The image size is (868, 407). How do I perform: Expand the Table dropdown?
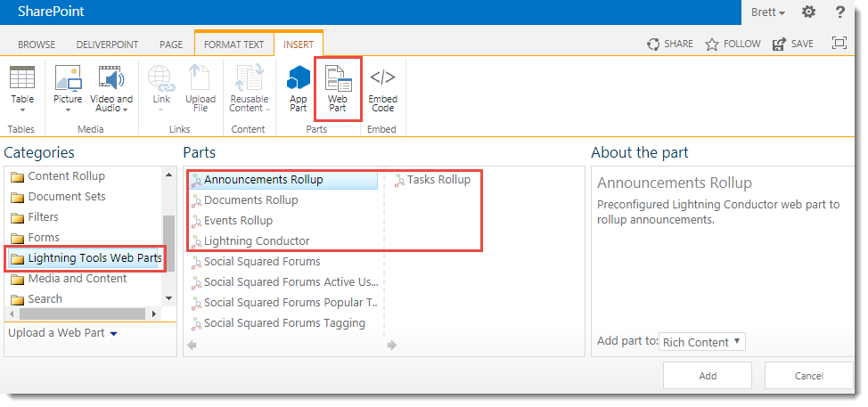click(22, 110)
